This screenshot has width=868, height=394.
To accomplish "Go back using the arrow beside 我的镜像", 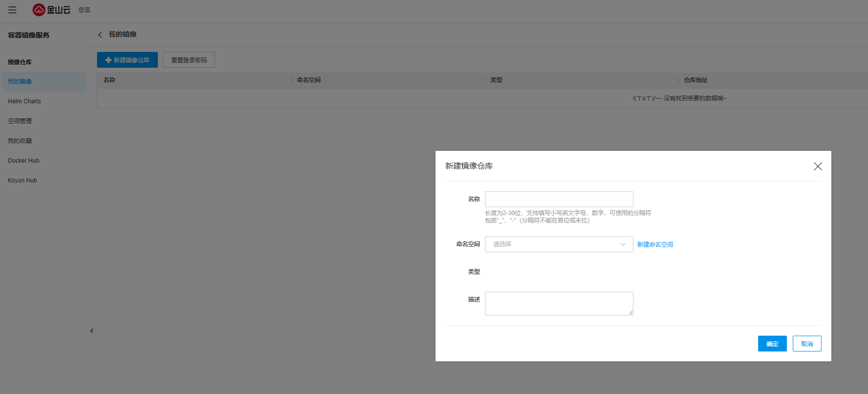I will (x=100, y=35).
